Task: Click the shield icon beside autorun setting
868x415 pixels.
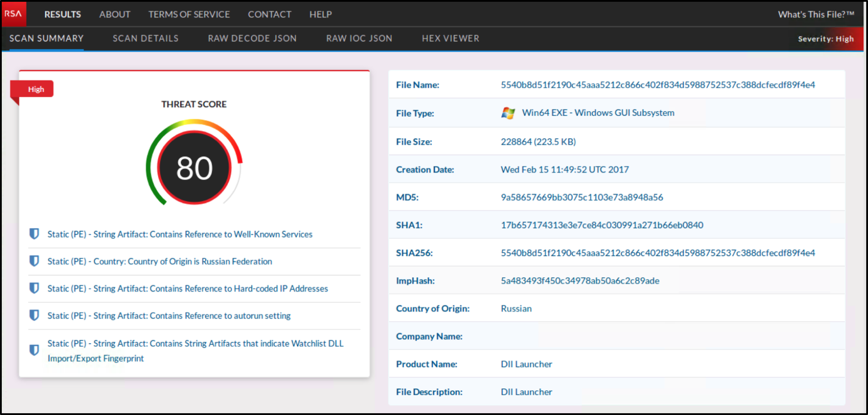Action: click(x=34, y=315)
